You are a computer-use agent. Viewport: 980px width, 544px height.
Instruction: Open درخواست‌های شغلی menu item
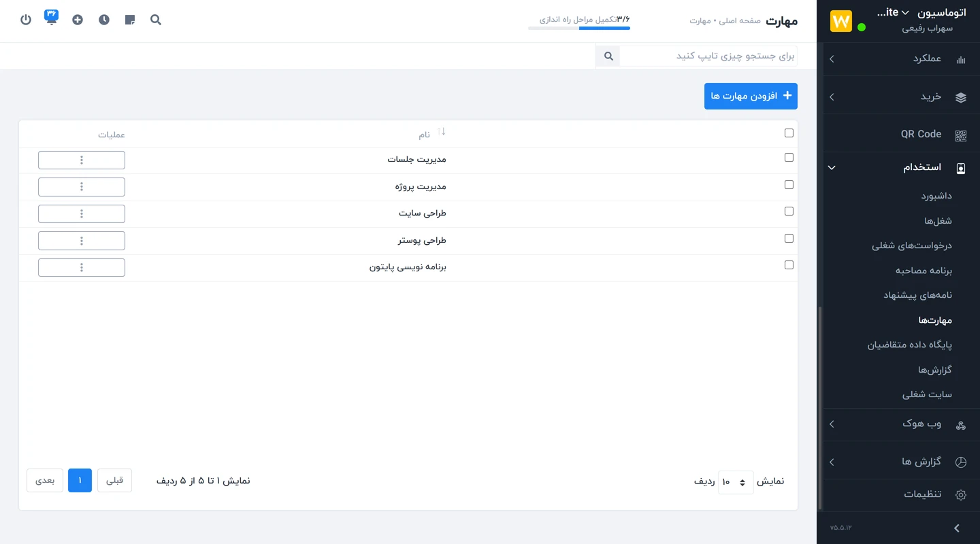click(x=912, y=245)
